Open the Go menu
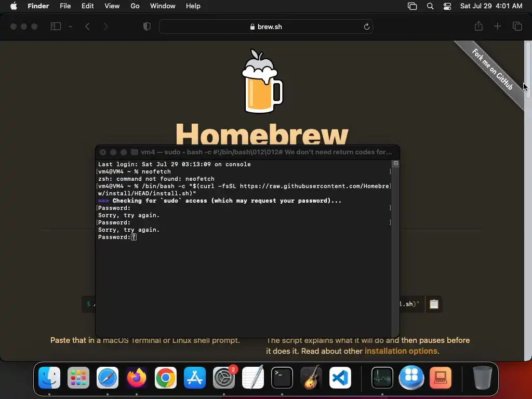This screenshot has height=399, width=532. pos(135,6)
